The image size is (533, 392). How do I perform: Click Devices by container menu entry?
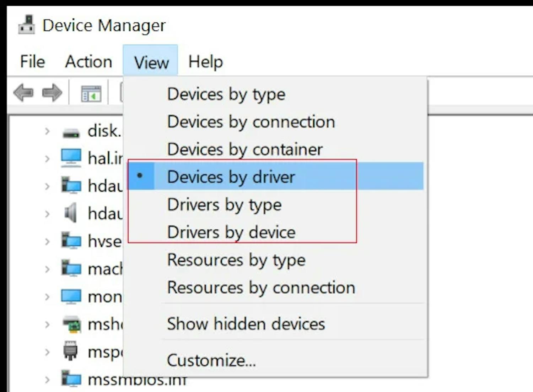[244, 149]
